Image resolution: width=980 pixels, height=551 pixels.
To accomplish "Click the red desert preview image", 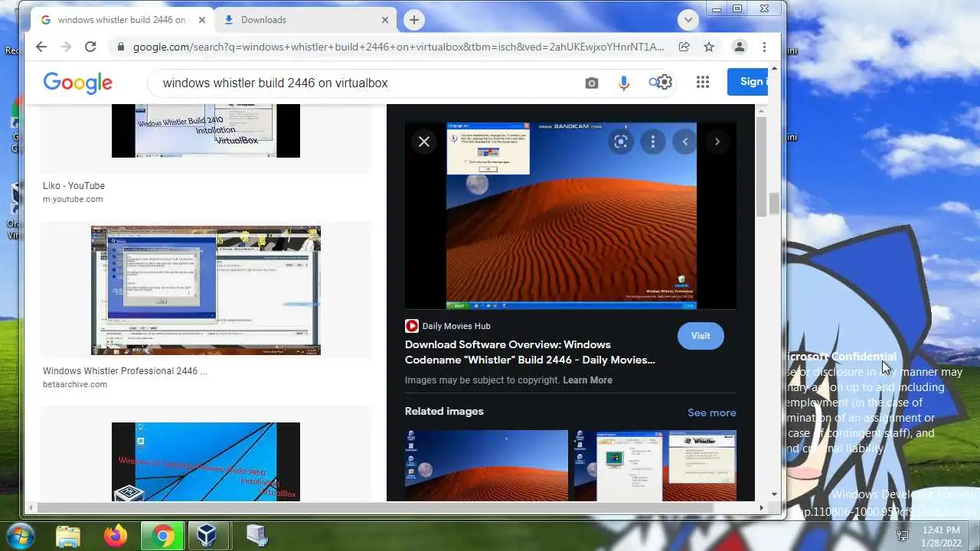I will coord(571,215).
